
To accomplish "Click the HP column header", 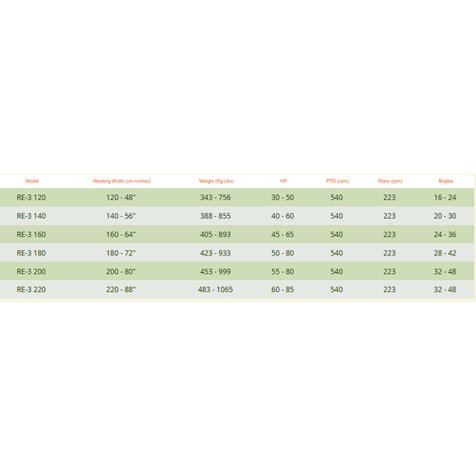I will (283, 181).
